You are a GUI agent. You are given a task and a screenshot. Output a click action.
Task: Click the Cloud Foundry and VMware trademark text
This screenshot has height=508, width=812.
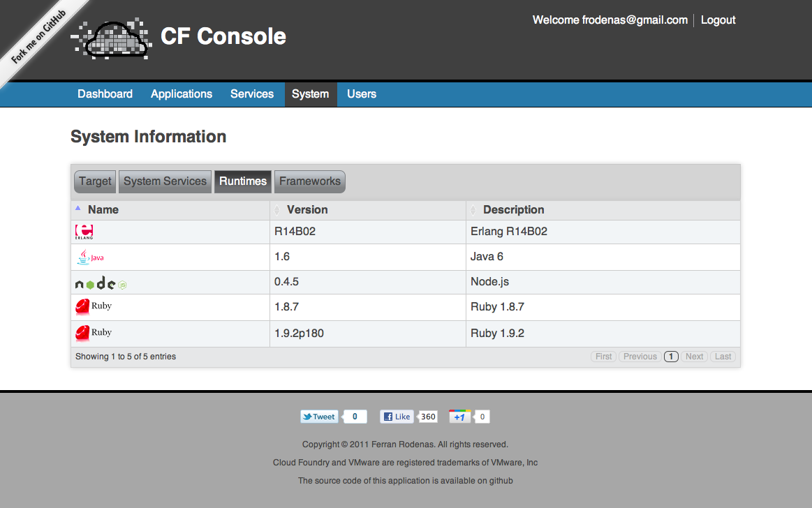(x=406, y=463)
